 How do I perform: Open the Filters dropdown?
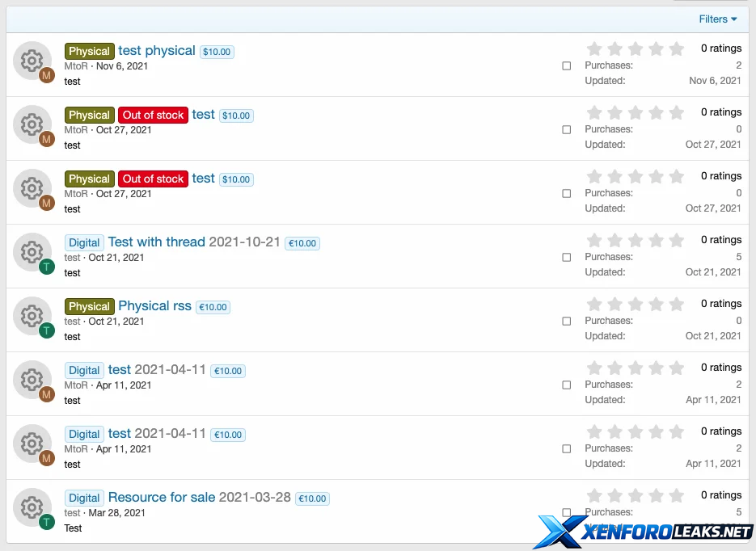tap(717, 19)
